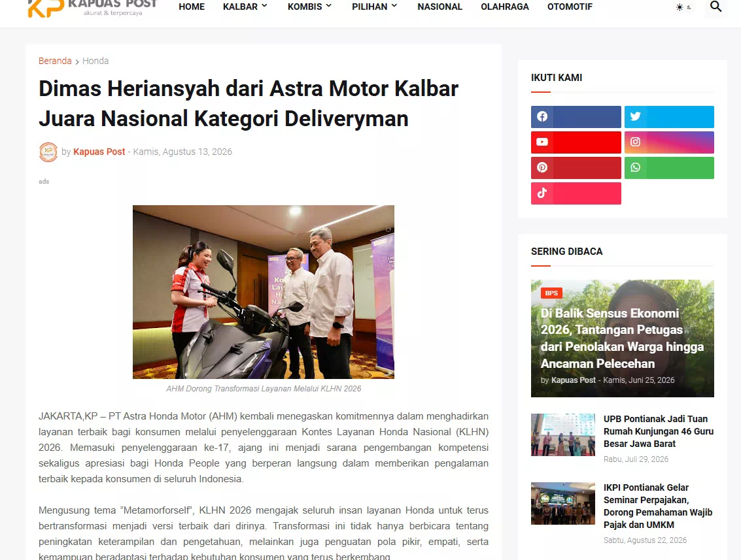Go to HOME in navigation
This screenshot has width=741, height=560.
(x=192, y=7)
